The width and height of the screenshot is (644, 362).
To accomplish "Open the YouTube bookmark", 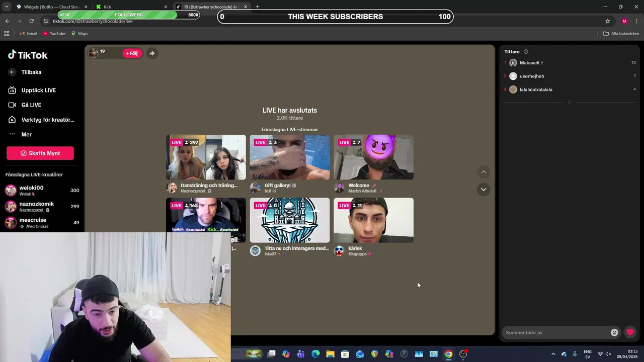I will [54, 34].
